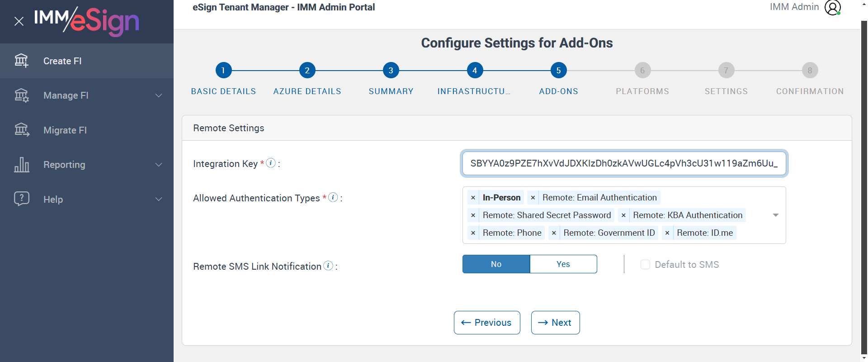This screenshot has height=362, width=868.
Task: Click the Manage FI bank gear icon
Action: 21,95
